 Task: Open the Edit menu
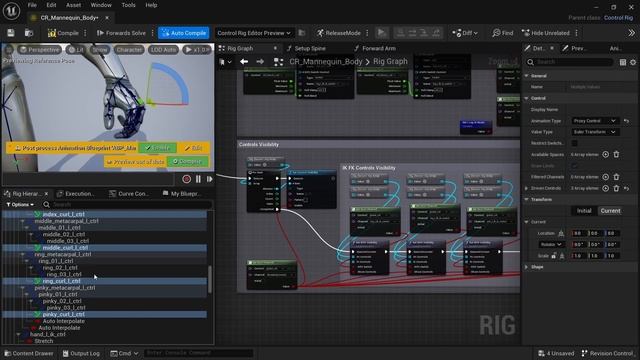[51, 5]
